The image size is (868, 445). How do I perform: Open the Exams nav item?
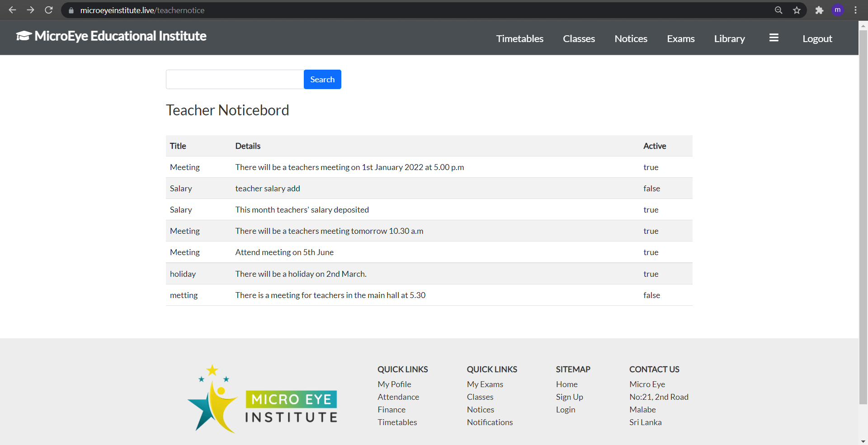681,39
